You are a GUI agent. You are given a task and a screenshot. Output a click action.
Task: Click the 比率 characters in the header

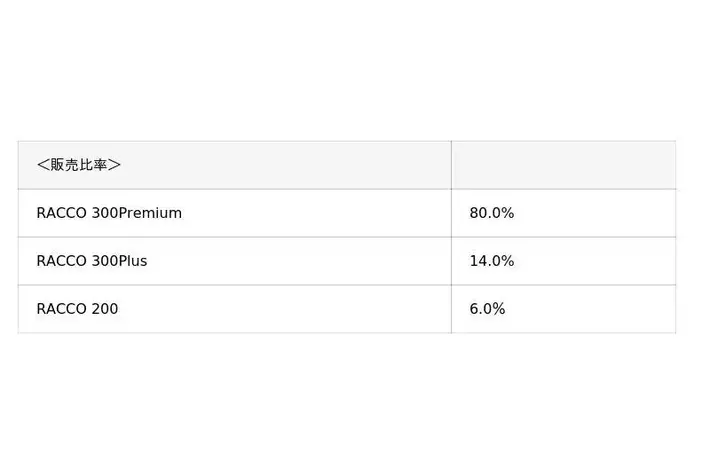[93, 165]
